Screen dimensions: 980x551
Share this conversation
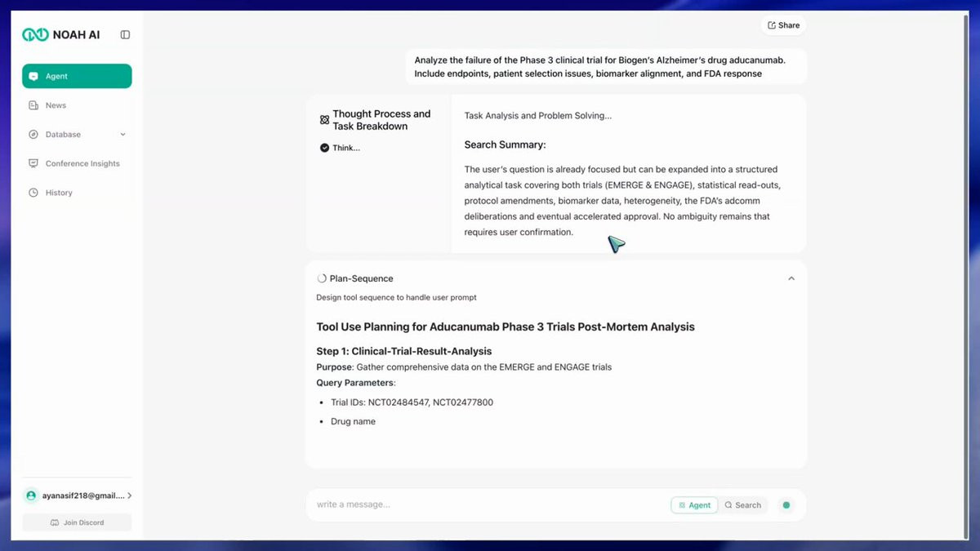[783, 25]
